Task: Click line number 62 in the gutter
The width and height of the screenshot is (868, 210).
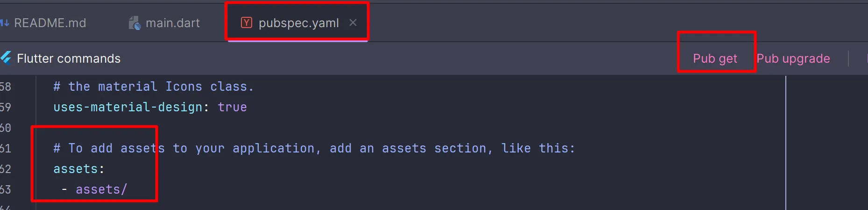Action: click(x=5, y=169)
